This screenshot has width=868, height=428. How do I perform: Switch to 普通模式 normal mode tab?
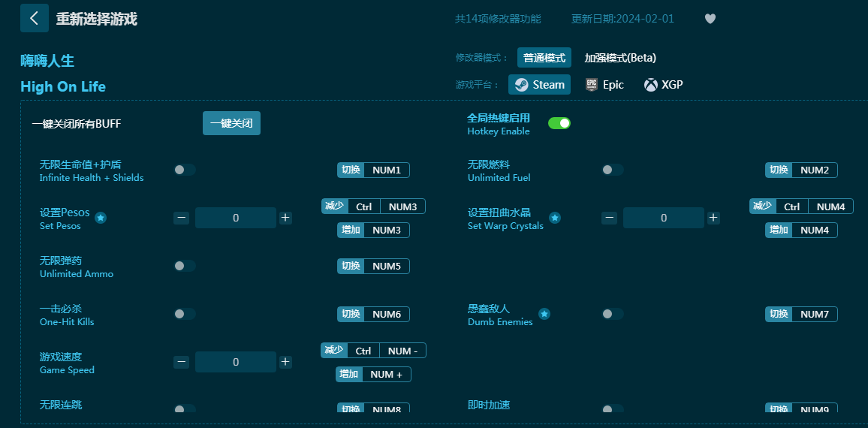(x=544, y=58)
